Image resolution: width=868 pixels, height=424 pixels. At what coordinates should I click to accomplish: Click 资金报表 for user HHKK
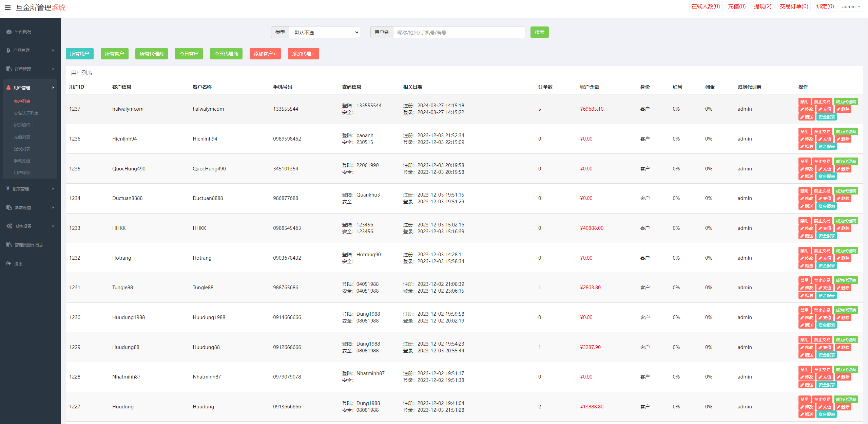pyautogui.click(x=826, y=236)
